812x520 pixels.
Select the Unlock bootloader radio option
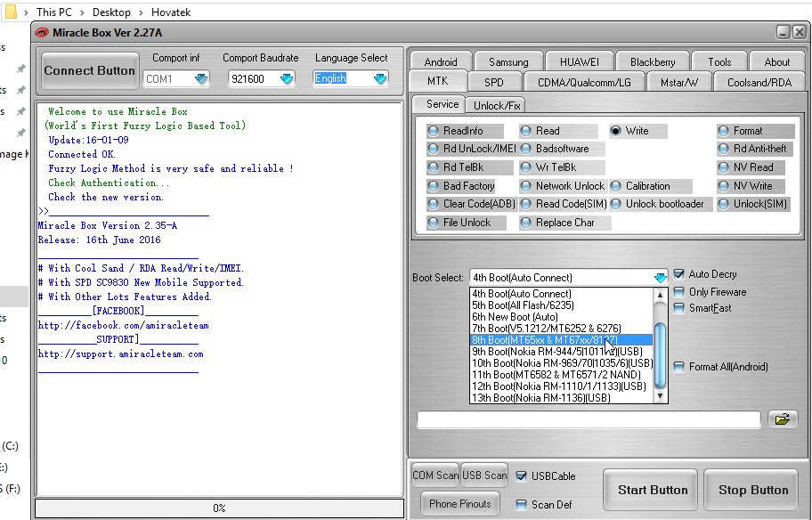(x=616, y=204)
